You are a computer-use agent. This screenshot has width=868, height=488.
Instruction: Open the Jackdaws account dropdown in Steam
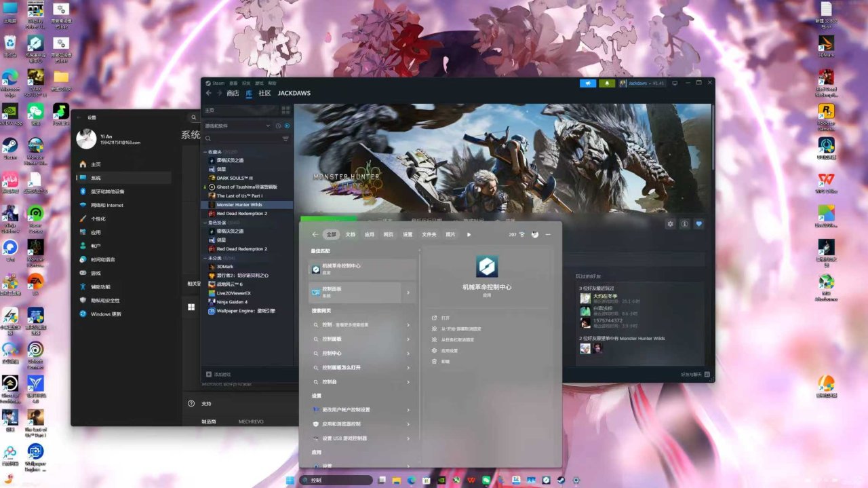tap(642, 83)
